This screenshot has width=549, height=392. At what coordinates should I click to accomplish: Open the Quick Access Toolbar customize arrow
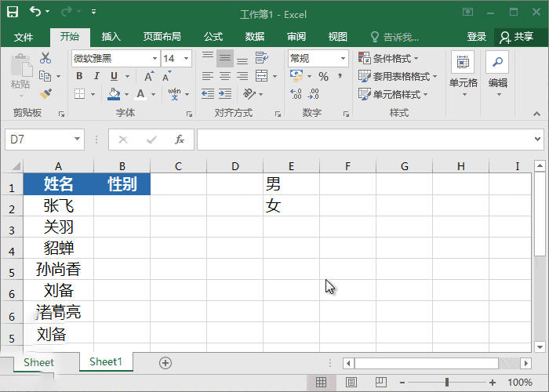[93, 12]
